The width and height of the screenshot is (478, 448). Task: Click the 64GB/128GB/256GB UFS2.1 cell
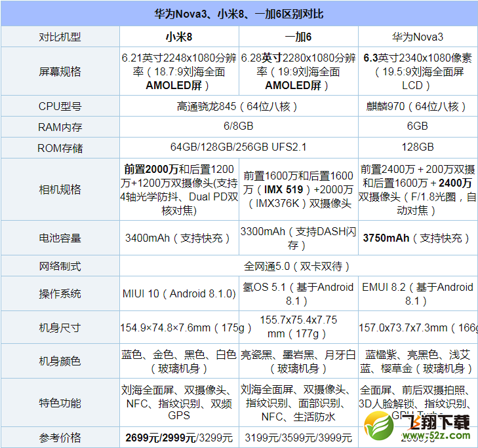click(x=239, y=147)
